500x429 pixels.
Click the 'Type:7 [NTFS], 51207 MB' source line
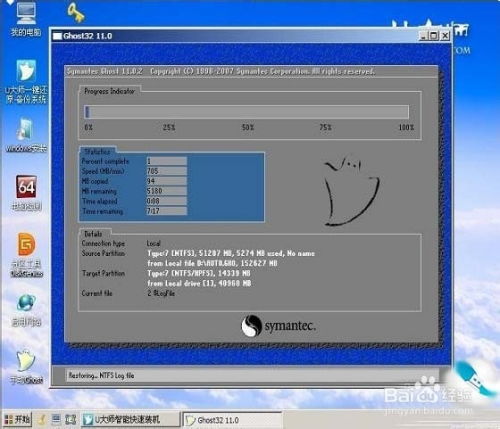(231, 253)
